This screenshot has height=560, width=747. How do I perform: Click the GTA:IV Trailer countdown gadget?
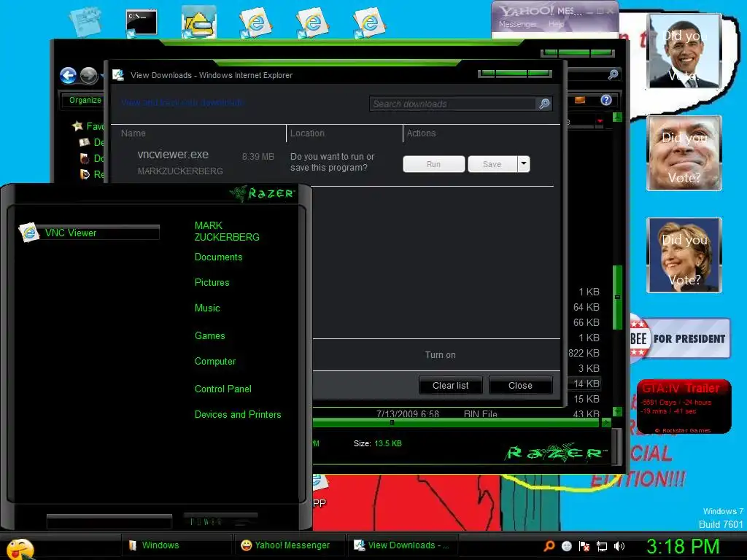point(684,406)
